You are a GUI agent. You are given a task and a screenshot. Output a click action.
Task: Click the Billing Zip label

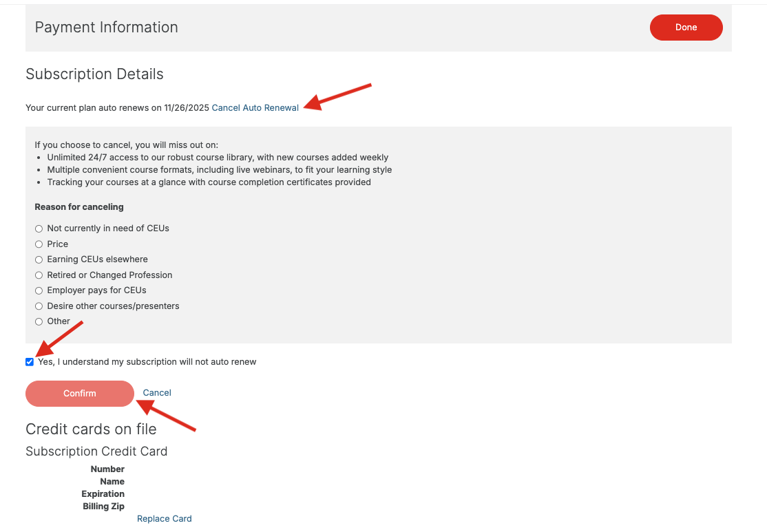point(103,506)
